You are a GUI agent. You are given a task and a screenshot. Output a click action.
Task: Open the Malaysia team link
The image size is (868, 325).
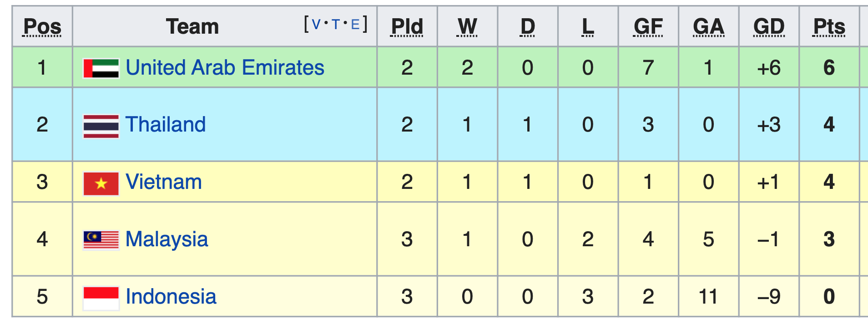tap(167, 239)
